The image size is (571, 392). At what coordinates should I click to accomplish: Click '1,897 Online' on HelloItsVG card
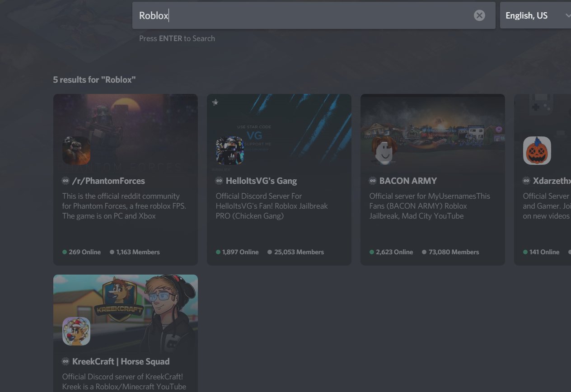tap(237, 252)
